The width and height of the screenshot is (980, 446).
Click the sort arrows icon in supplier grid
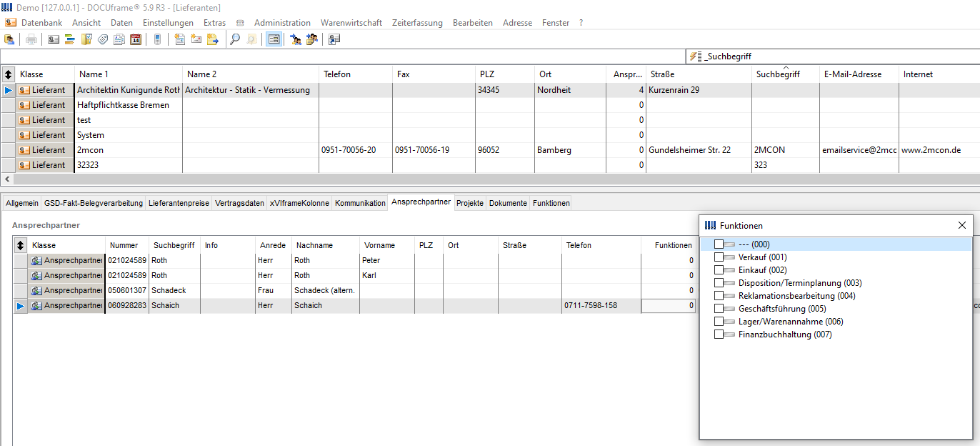(9, 74)
